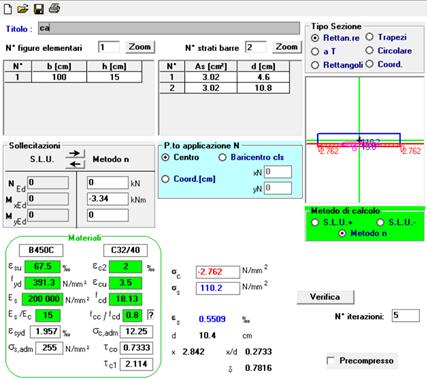The image size is (427, 379).
Task: Click the right arrow S.L.U. transfer button
Action: (75, 153)
